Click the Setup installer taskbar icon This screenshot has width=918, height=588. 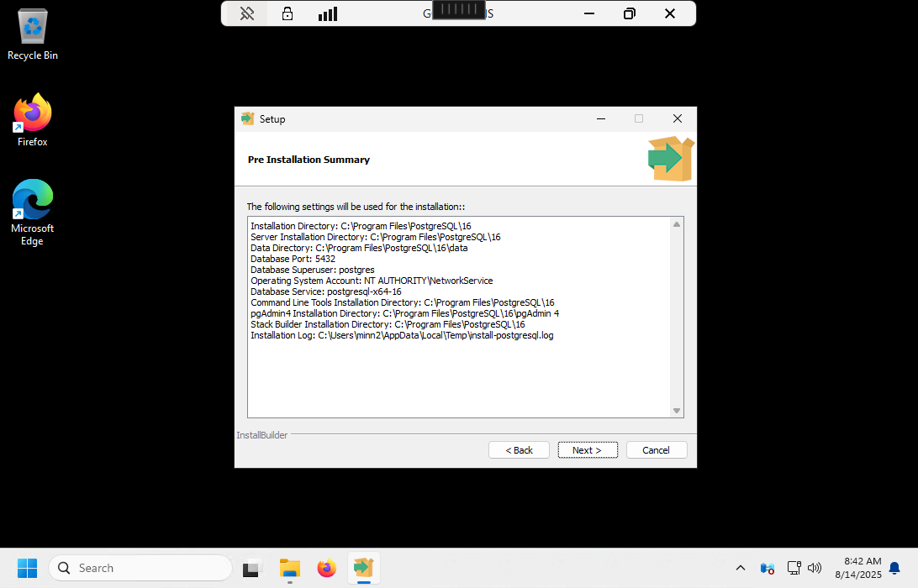click(363, 569)
